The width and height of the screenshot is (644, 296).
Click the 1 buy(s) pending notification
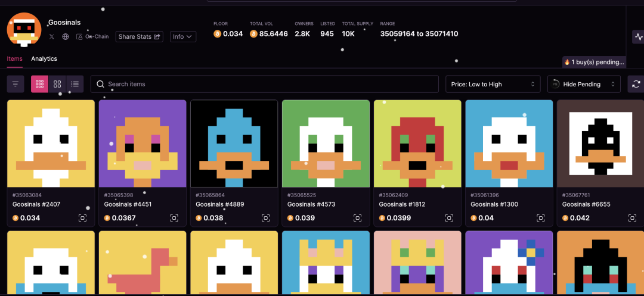[x=594, y=62]
